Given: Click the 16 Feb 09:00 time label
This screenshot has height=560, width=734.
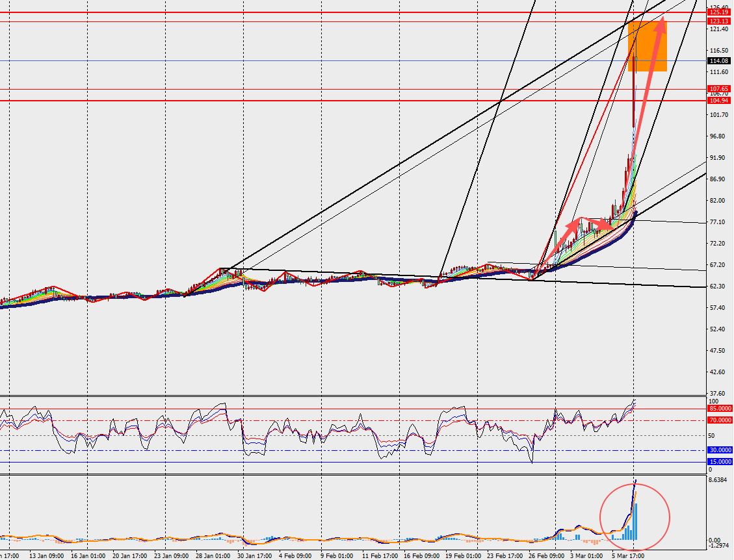Looking at the screenshot, I should click(421, 556).
